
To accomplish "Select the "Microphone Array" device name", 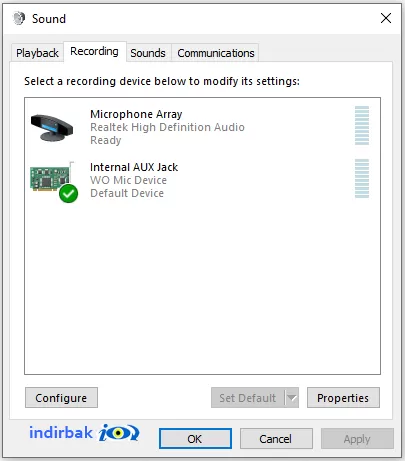I will click(136, 114).
